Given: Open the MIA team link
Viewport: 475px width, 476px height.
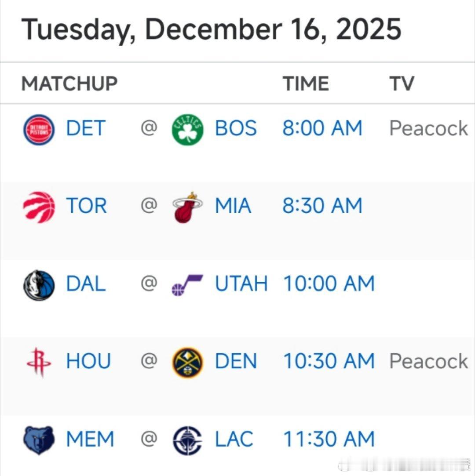Looking at the screenshot, I should 233,206.
